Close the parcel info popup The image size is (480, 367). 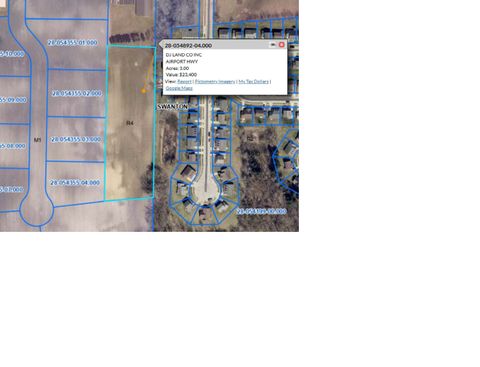(x=282, y=45)
